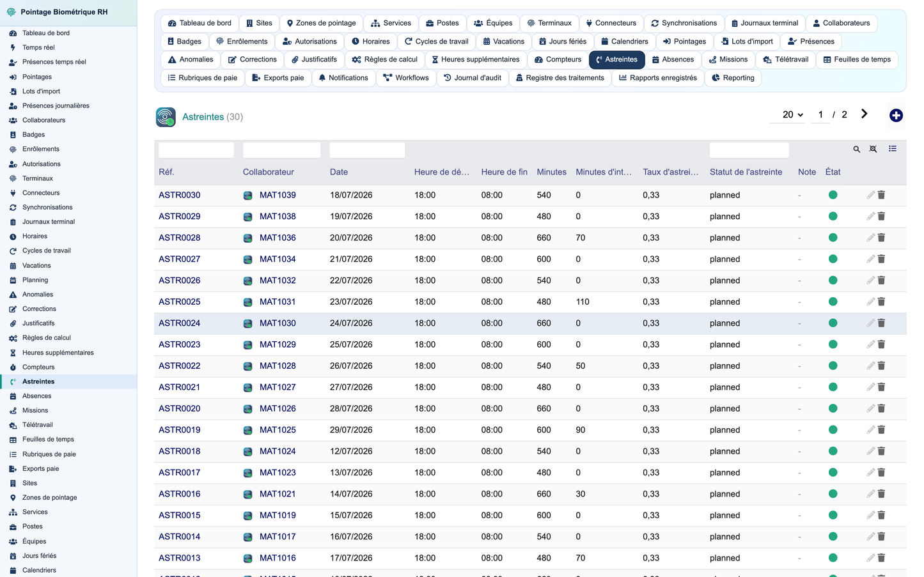Open collaborator MAT1021 link
Viewport: 924px width, 577px height.
click(278, 494)
